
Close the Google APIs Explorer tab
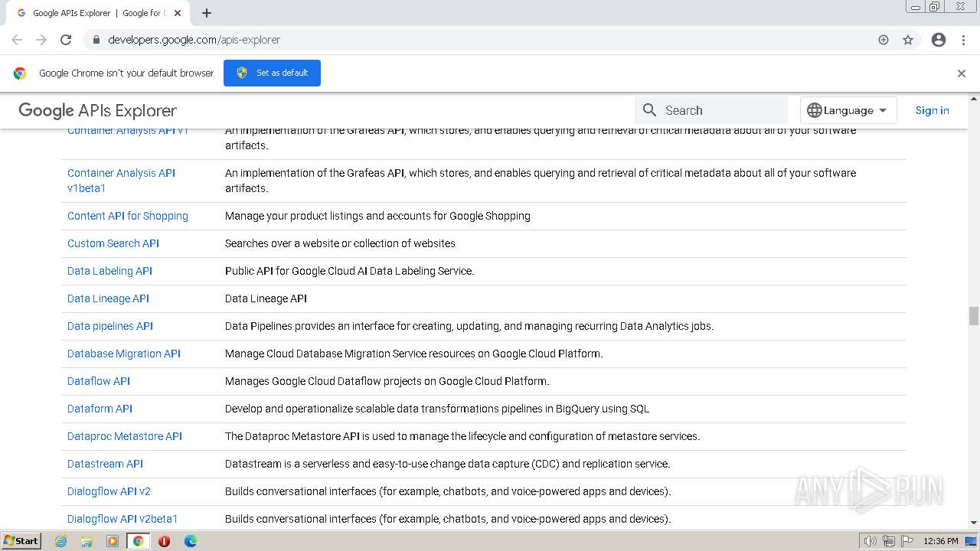(x=178, y=13)
